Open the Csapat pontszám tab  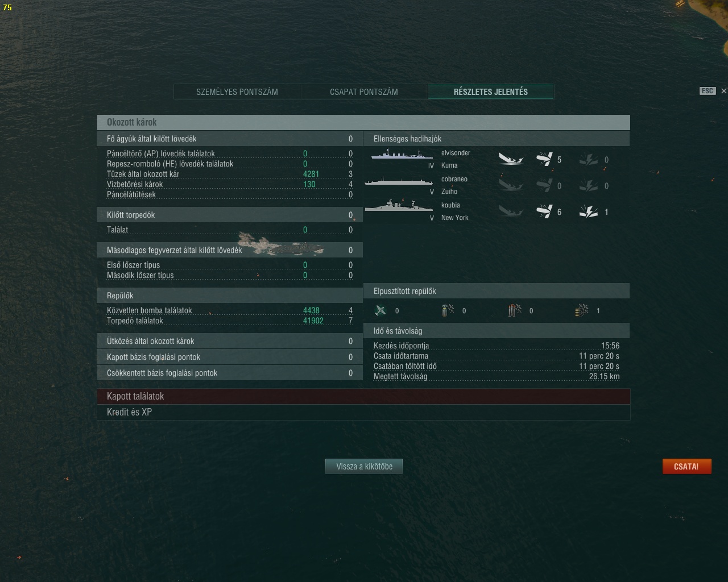pos(364,92)
